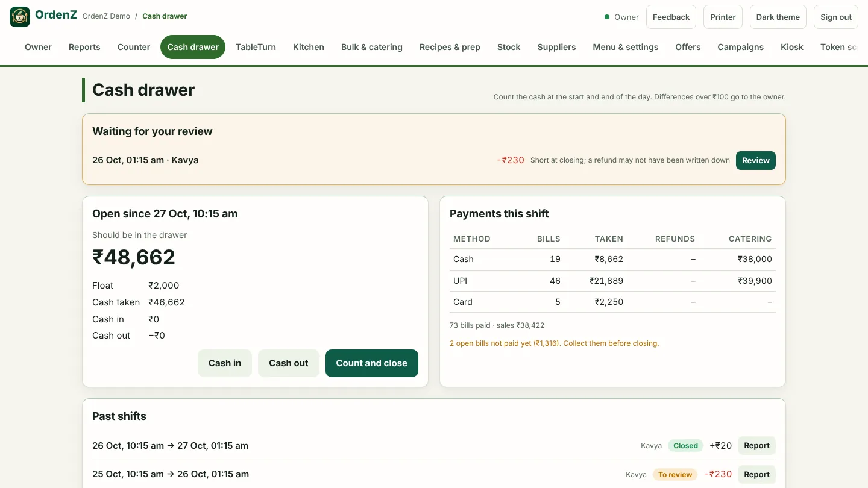Image resolution: width=868 pixels, height=488 pixels.
Task: Open Recipes & prep tab
Action: click(450, 47)
